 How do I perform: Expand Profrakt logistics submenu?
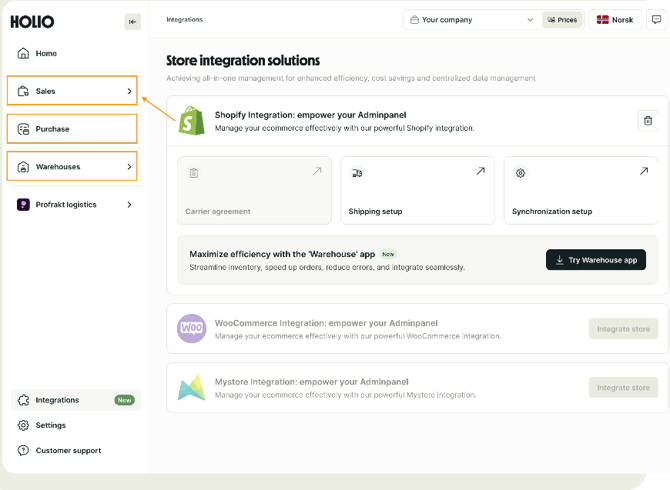pos(129,205)
